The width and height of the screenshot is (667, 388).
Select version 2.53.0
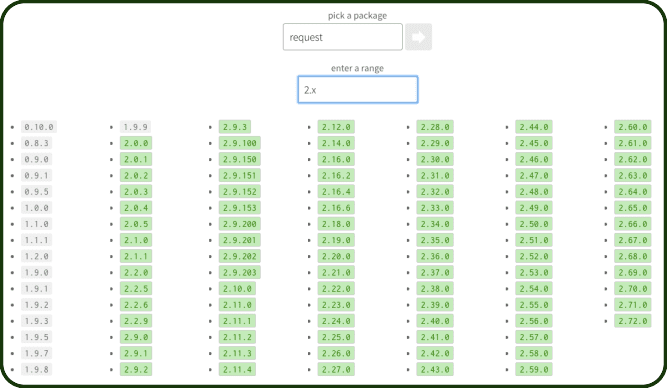[534, 272]
